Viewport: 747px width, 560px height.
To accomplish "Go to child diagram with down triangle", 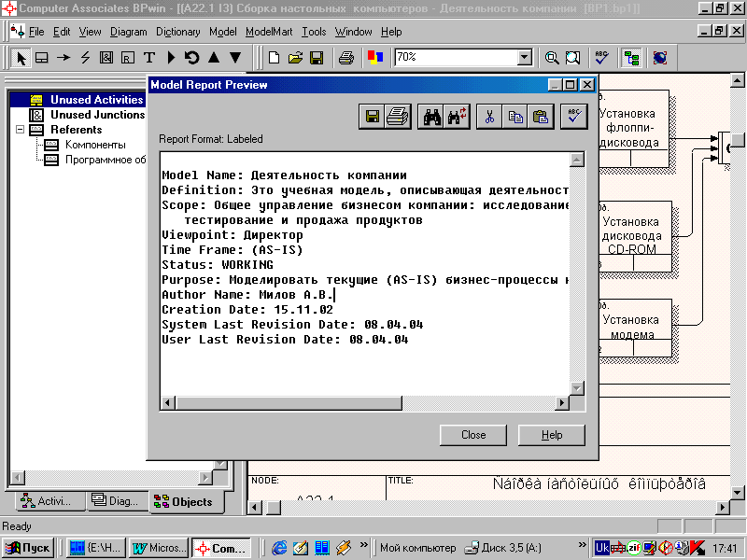I will click(x=235, y=58).
